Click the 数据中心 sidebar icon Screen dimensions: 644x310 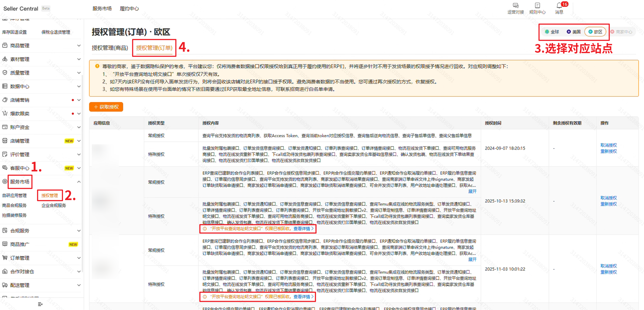(x=5, y=86)
